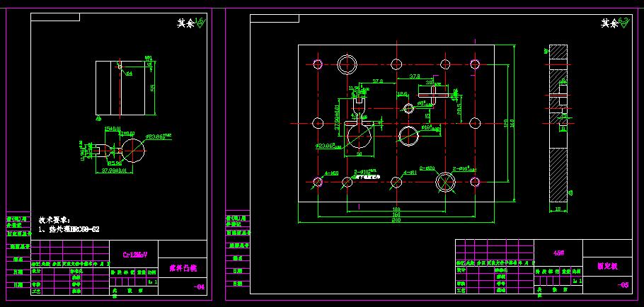The height and width of the screenshot is (307, 644).
Task: Pick the rectangular side view on left sheet
Action: pos(120,88)
